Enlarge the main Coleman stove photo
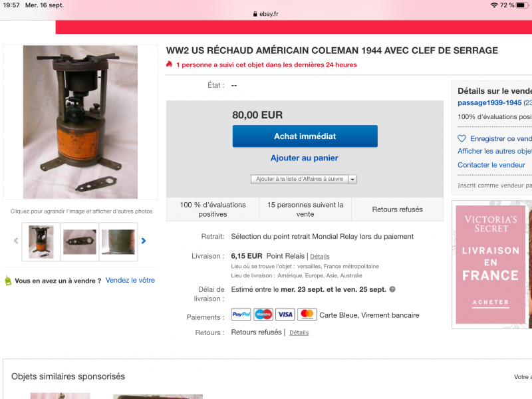Screen dimensions: 532x399 [80, 122]
